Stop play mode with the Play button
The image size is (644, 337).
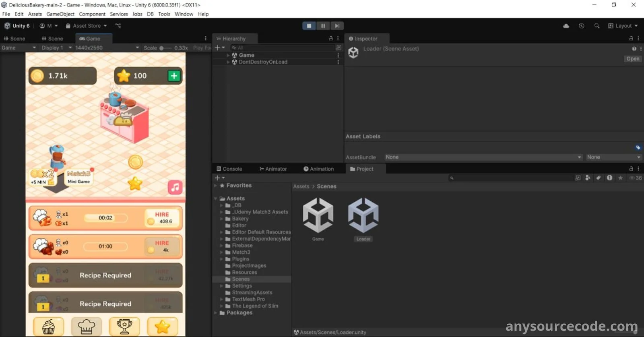309,26
